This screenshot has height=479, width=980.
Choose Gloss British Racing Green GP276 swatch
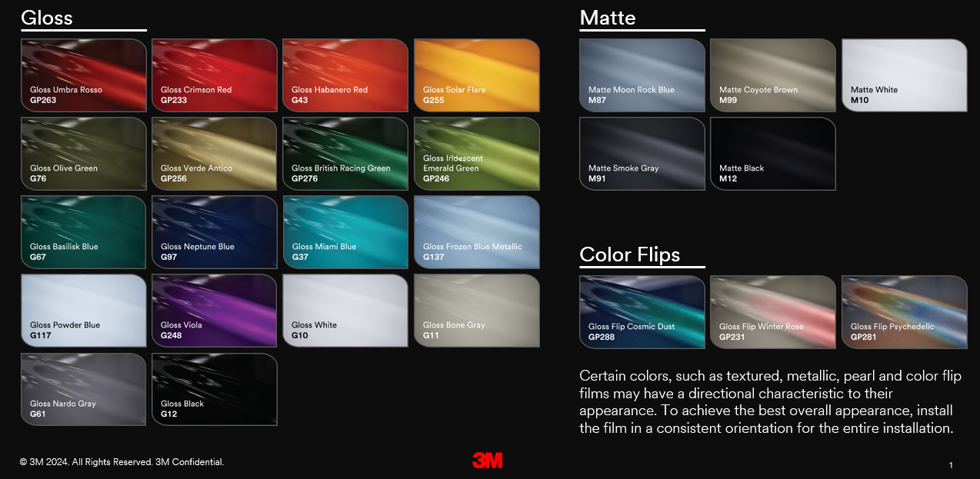tap(345, 154)
